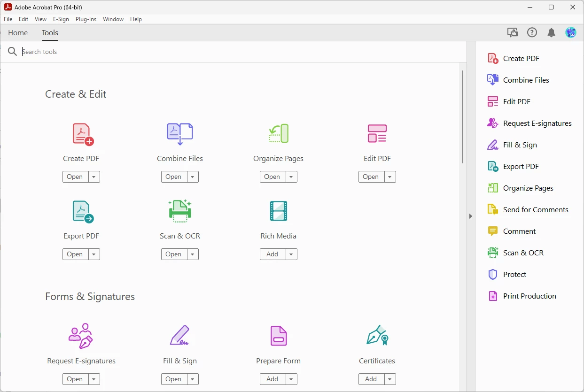Select Export PDF icon in right sidebar
The width and height of the screenshot is (584, 392).
(493, 167)
